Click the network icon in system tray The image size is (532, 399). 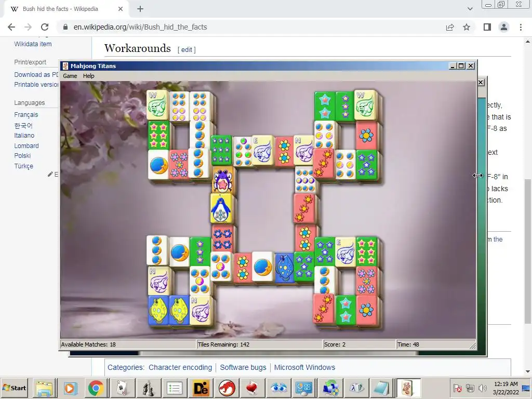click(x=470, y=388)
